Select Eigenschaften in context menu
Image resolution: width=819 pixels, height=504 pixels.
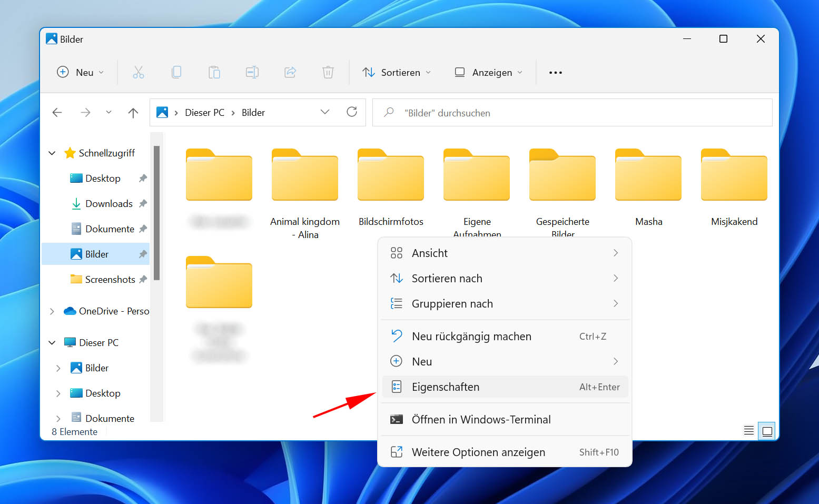click(505, 387)
